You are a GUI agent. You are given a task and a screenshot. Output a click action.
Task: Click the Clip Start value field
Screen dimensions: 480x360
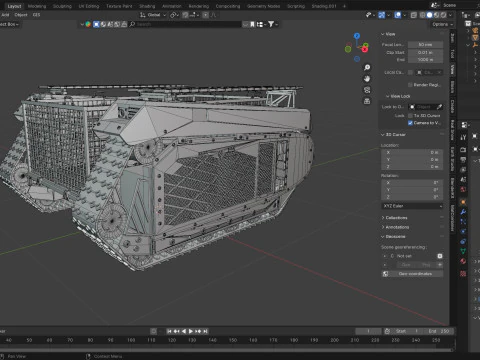click(425, 53)
